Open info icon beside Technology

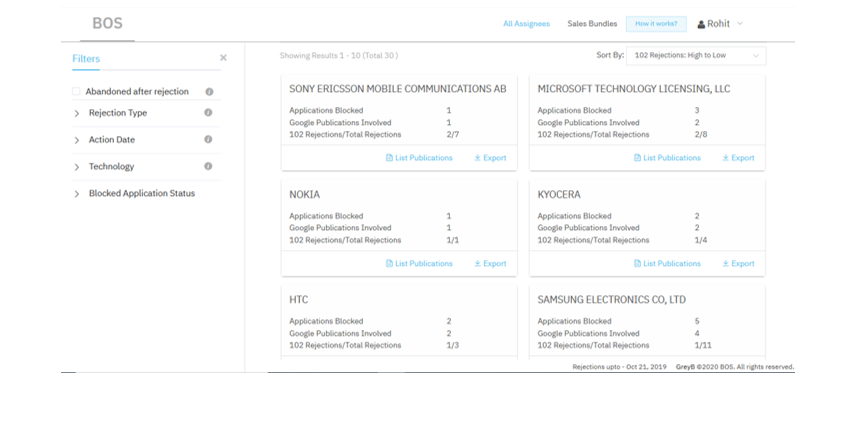pos(208,167)
